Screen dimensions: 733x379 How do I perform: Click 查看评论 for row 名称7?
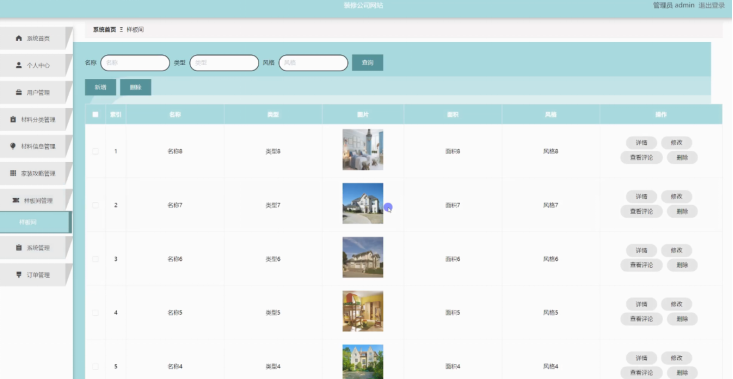point(641,211)
